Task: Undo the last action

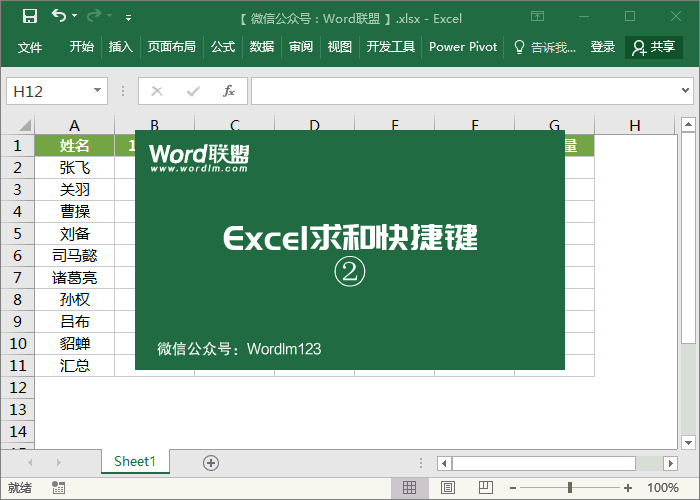Action: (x=59, y=16)
